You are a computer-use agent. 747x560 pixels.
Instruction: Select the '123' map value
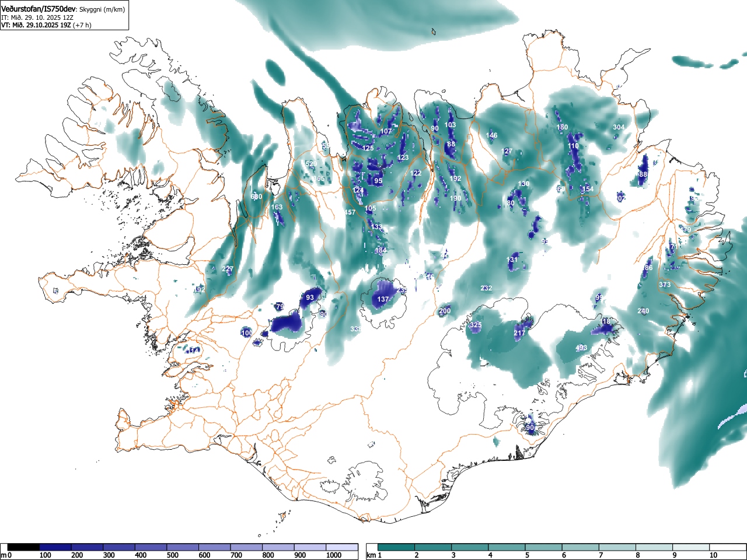point(403,157)
